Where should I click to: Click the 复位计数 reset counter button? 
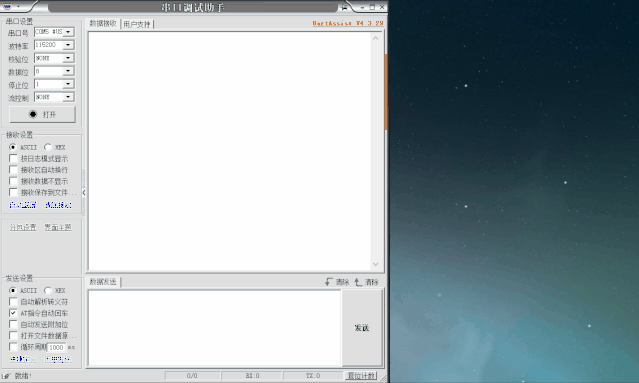tap(361, 376)
